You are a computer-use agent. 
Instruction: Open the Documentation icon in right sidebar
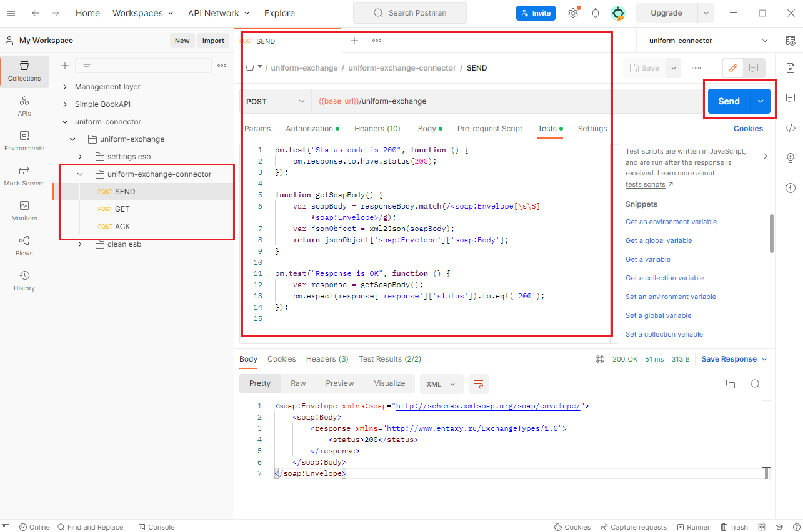[x=791, y=67]
